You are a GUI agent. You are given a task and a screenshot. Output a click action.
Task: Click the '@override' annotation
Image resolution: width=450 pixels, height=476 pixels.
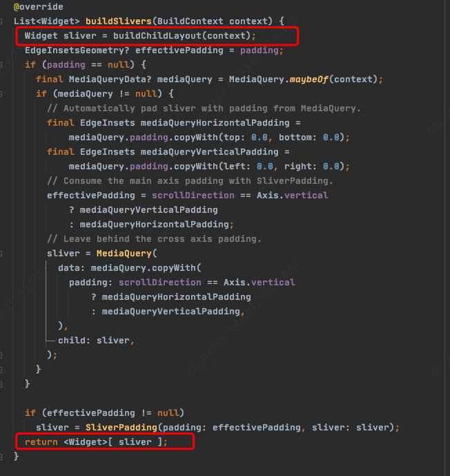[x=39, y=7]
